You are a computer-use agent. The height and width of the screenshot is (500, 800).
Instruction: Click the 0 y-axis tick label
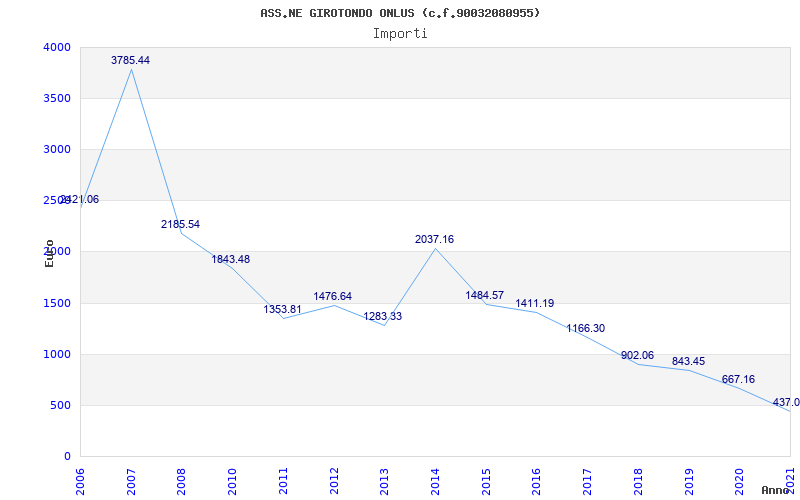(67, 456)
